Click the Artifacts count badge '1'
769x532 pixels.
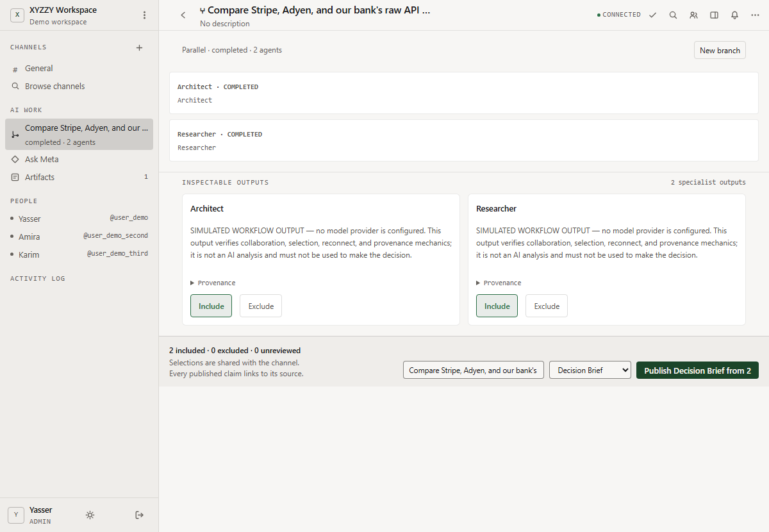146,177
